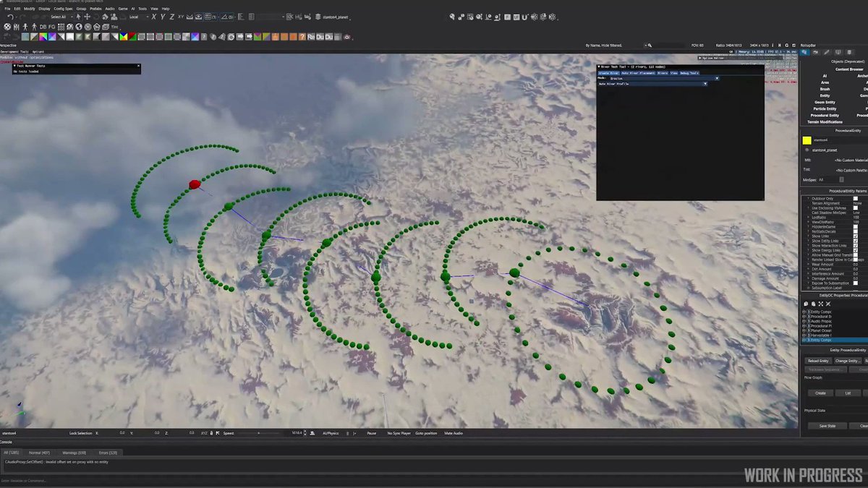Open the Mode Erosion dropdown

[664, 78]
